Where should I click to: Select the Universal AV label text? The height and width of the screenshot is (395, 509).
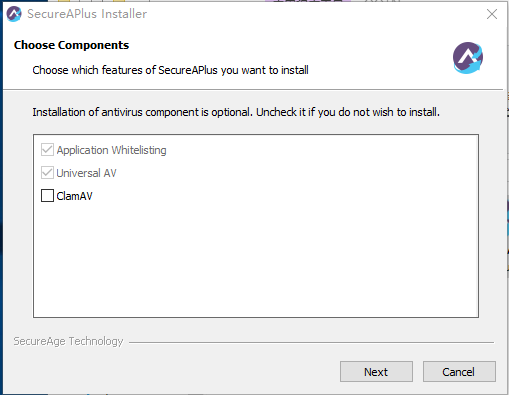click(x=86, y=173)
